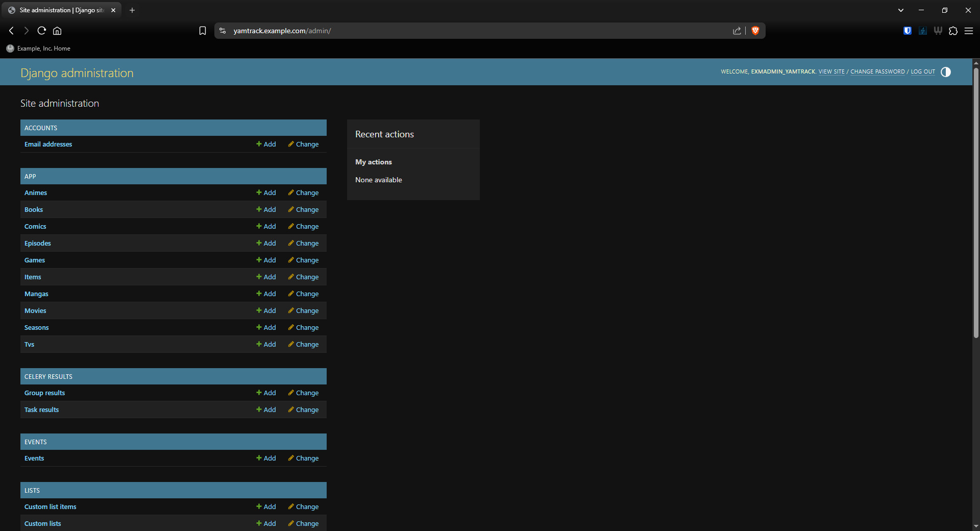Click the address bar URL field
Viewport: 980px width, 531px height.
coord(459,31)
